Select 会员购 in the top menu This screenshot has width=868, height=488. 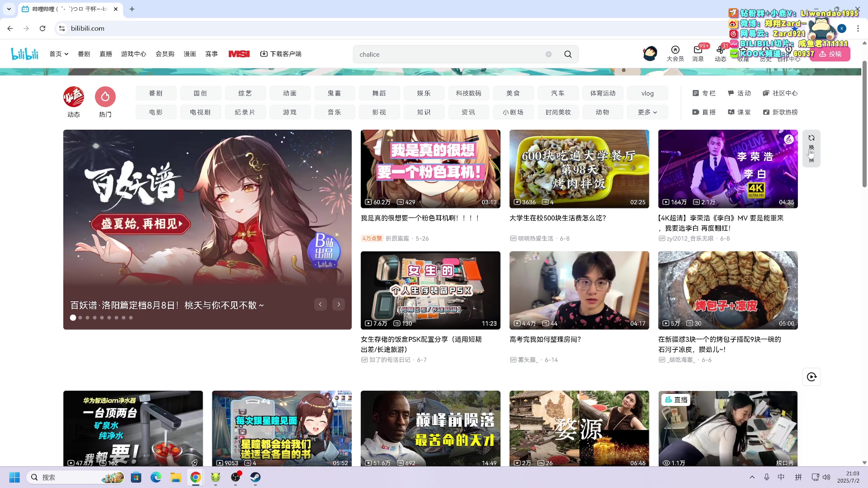[165, 54]
